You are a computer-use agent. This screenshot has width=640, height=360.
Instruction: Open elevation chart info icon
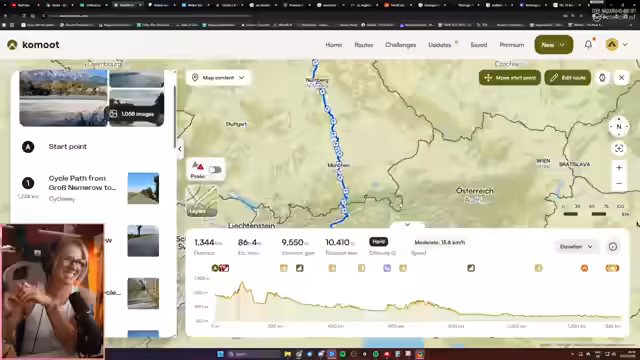click(613, 247)
